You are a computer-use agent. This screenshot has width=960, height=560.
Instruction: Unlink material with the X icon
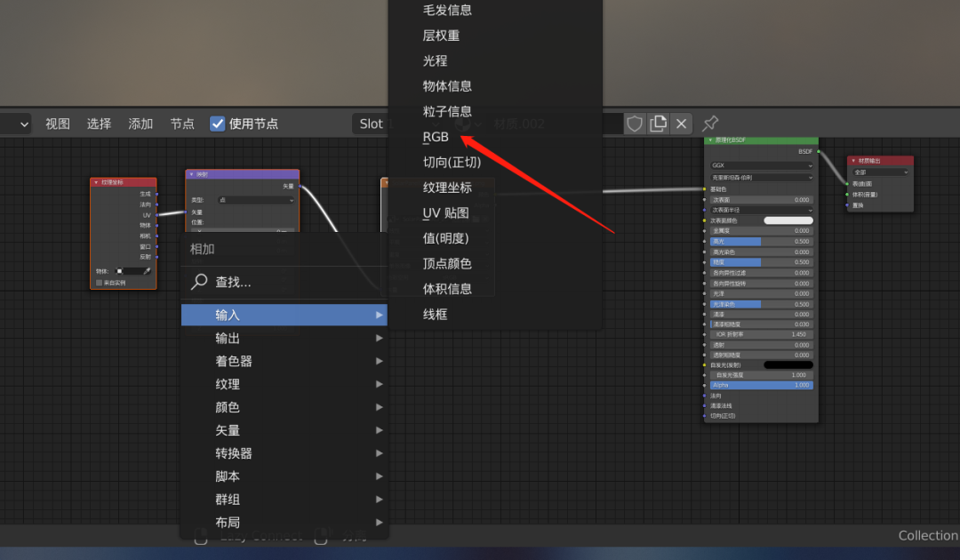tap(682, 124)
